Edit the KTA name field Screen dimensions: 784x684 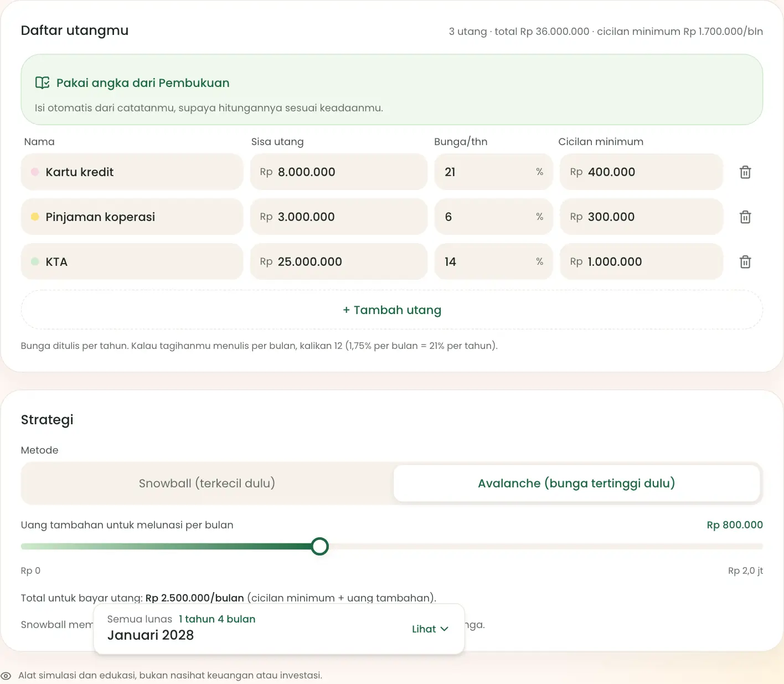(x=132, y=262)
